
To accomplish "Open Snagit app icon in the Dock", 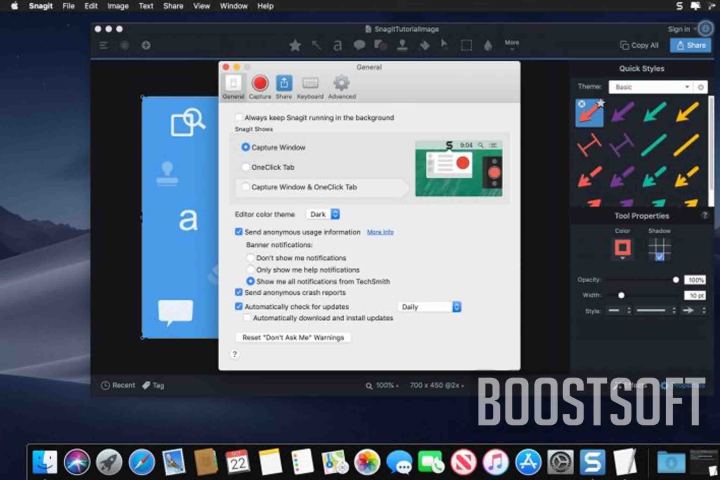I will pyautogui.click(x=592, y=462).
